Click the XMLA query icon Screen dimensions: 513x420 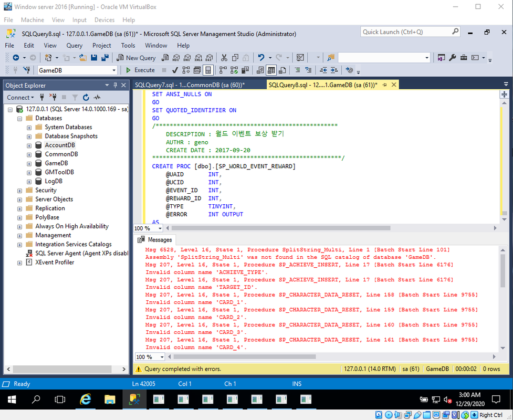(x=198, y=58)
